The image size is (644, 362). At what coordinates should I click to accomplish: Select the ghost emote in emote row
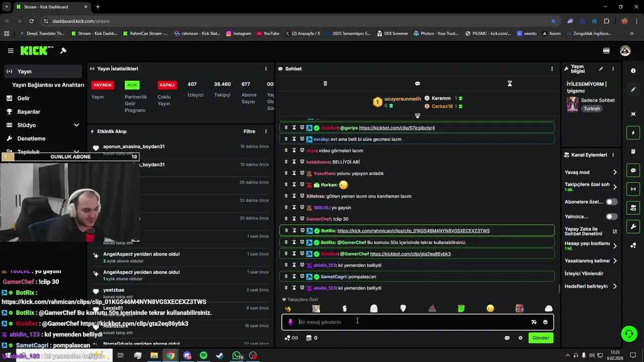(374, 308)
